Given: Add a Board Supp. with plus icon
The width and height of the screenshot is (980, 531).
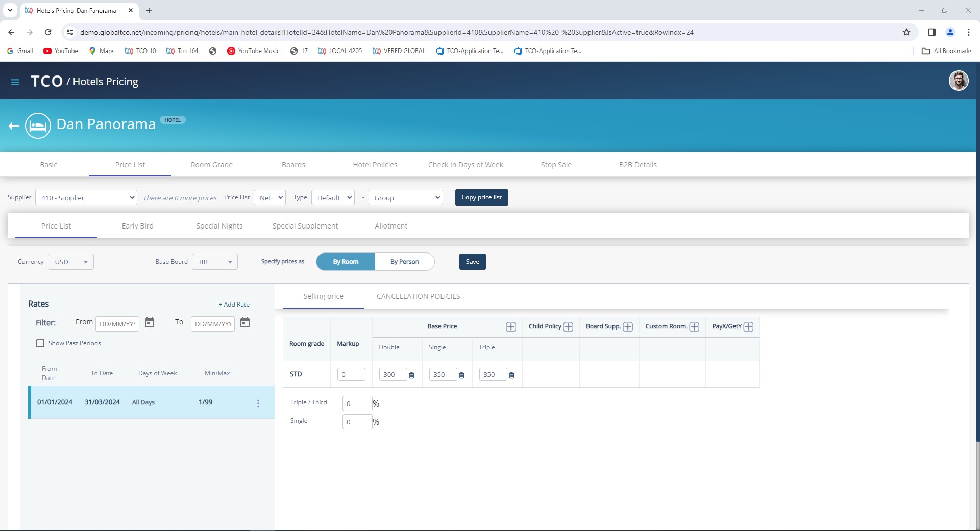Looking at the screenshot, I should point(628,327).
